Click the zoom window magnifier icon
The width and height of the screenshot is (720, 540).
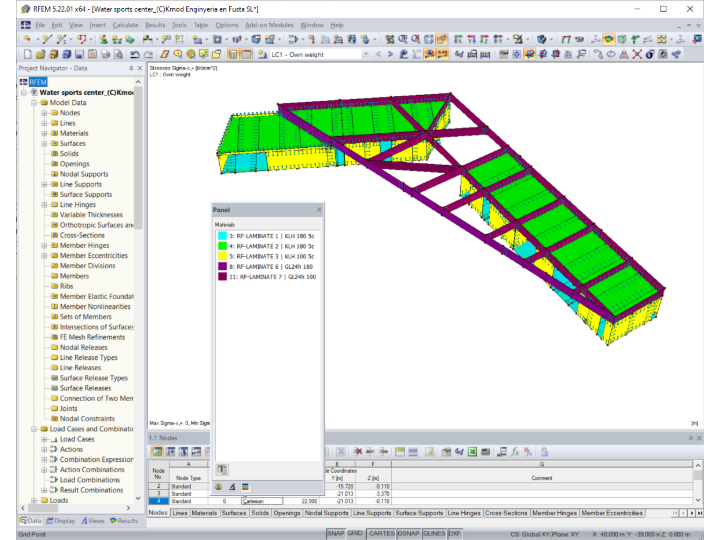(x=403, y=39)
